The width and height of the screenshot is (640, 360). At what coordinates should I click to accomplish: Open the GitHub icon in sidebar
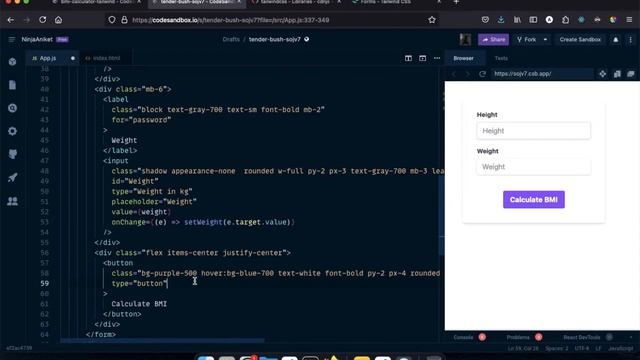[13, 154]
